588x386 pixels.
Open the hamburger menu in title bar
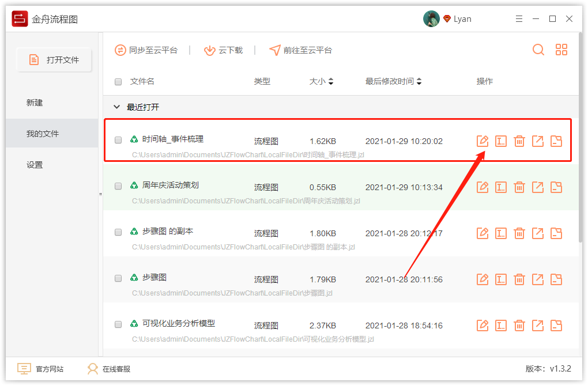point(519,19)
